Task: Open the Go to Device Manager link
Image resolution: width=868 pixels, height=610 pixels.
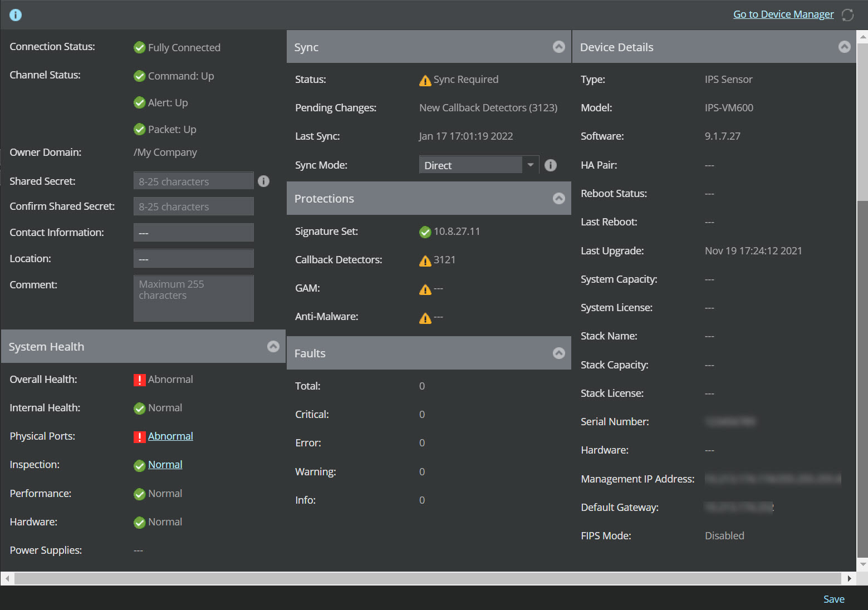Action: pos(783,14)
